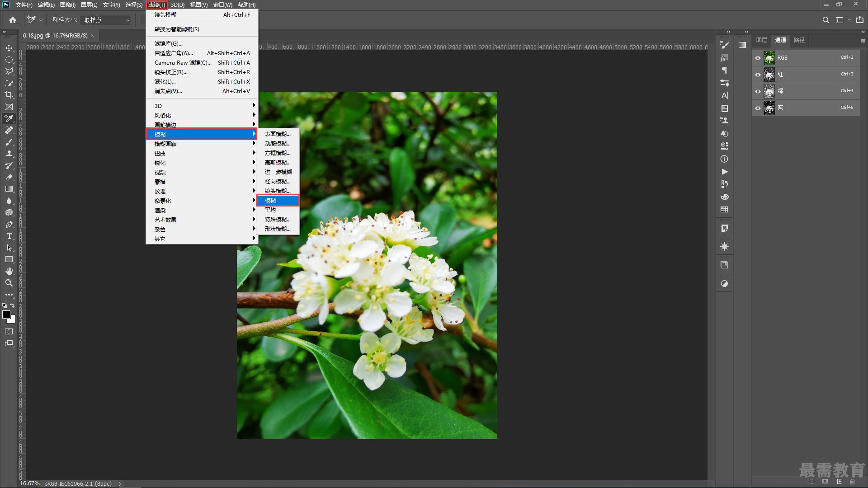Go to Photoshop home screen
The height and width of the screenshot is (488, 868).
pyautogui.click(x=13, y=20)
